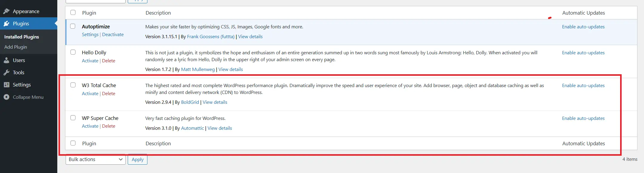Click the Tools wrench icon
Viewport: 644px width, 173px height.
pyautogui.click(x=6, y=72)
